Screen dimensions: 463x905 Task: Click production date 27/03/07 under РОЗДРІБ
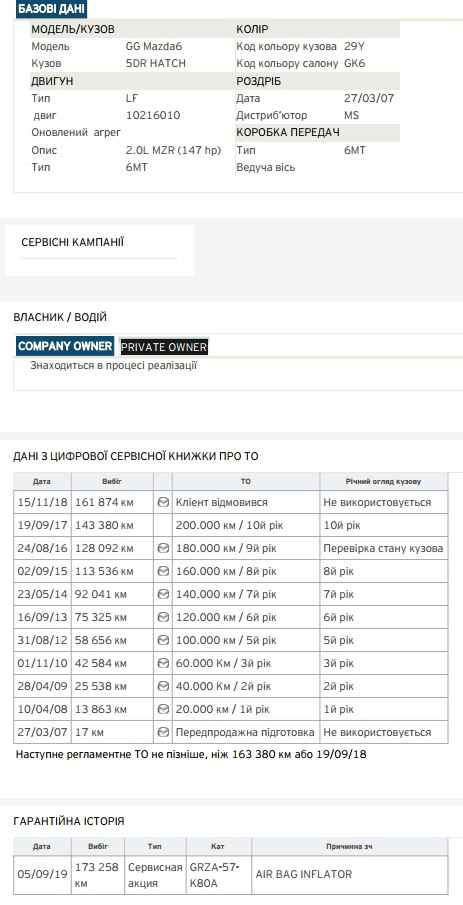369,99
